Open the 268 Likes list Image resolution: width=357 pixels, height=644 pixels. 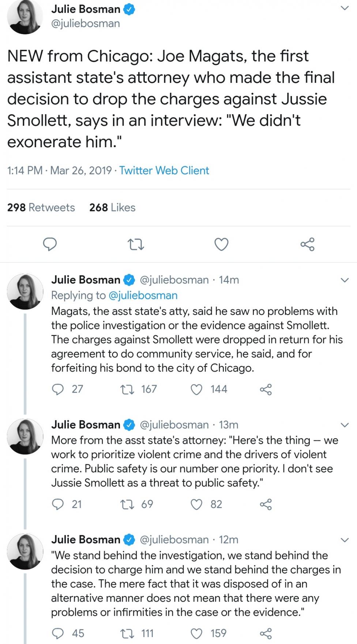pos(112,207)
